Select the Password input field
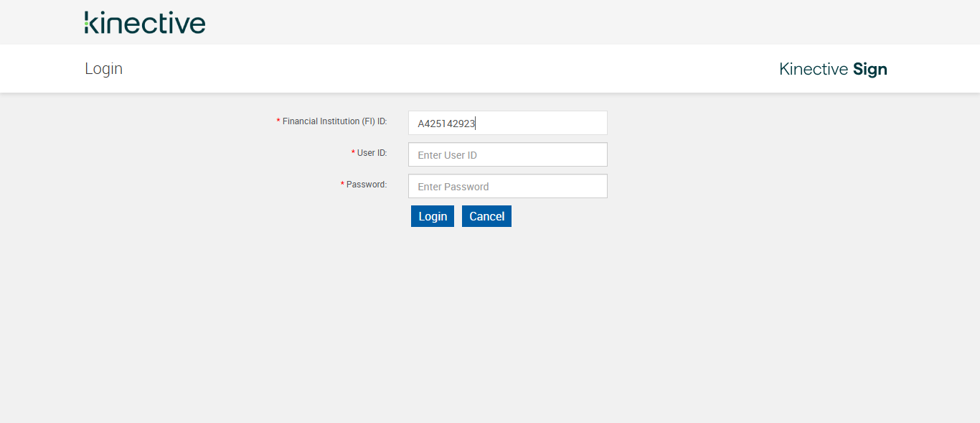This screenshot has width=980, height=423. coord(508,186)
